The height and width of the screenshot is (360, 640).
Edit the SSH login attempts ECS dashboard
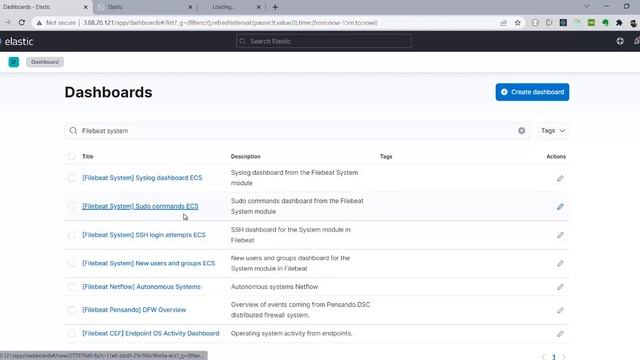(x=560, y=235)
